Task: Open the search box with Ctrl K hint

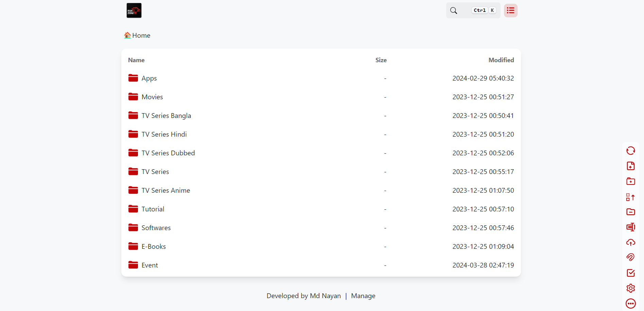Action: [473, 11]
